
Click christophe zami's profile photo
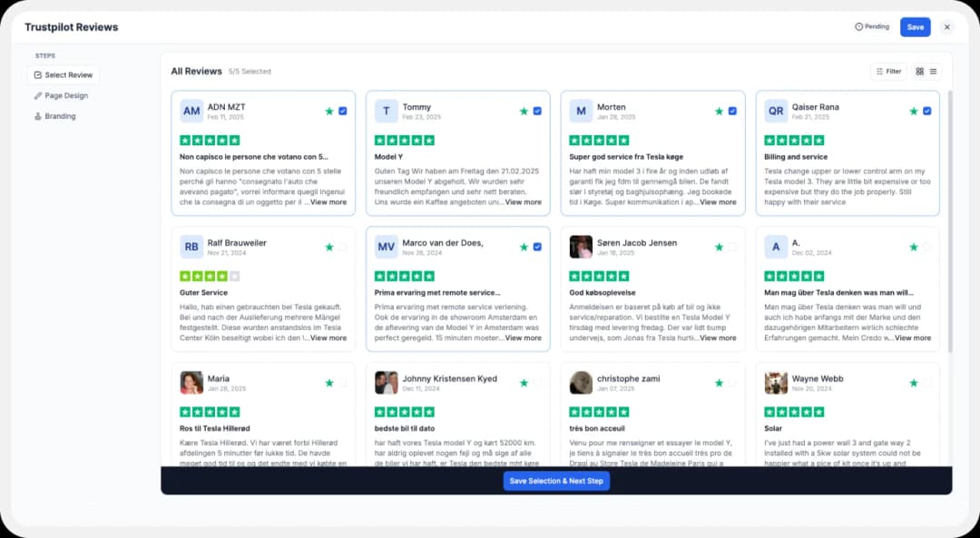point(581,382)
